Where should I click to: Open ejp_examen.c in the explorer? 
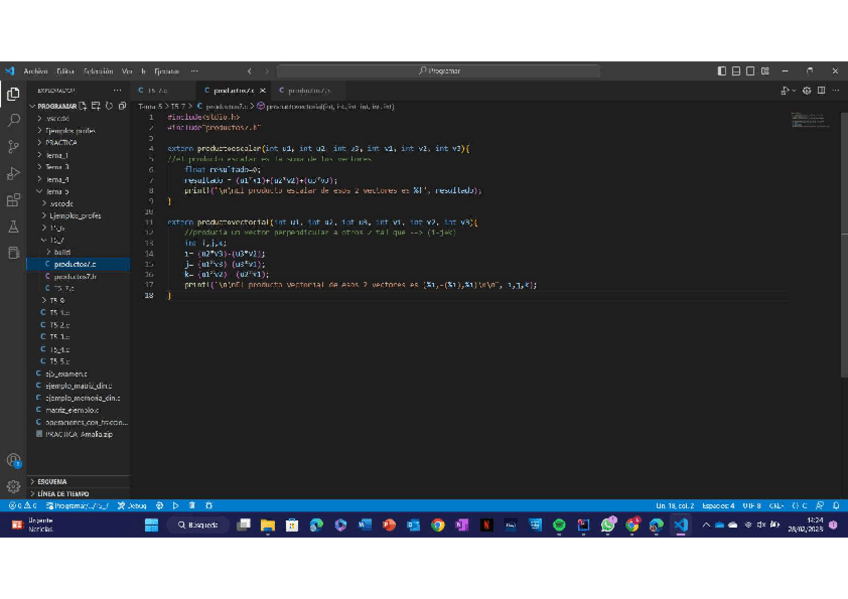point(66,374)
